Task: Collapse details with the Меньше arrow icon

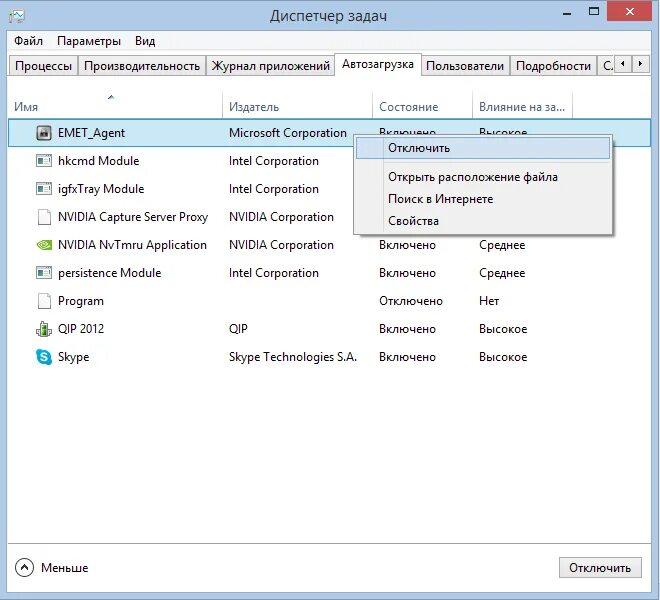Action: tap(24, 568)
